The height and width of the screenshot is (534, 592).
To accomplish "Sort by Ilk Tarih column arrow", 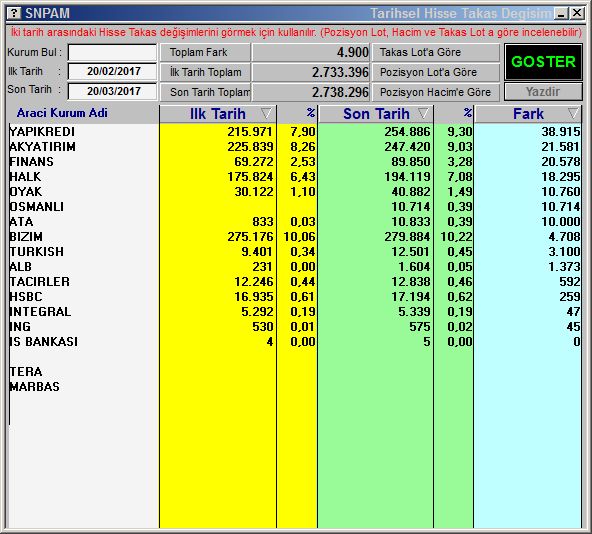I will pos(266,113).
